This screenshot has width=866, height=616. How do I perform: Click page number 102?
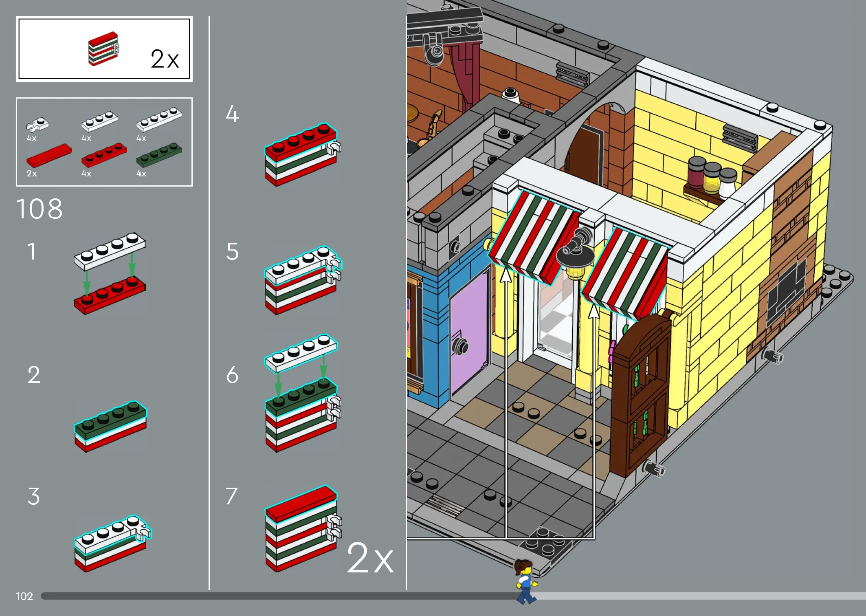(24, 596)
